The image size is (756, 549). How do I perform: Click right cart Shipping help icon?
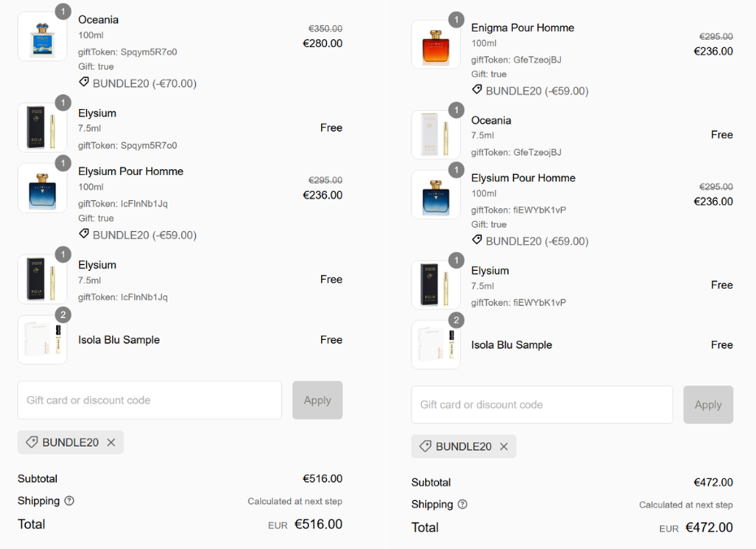pyautogui.click(x=463, y=504)
